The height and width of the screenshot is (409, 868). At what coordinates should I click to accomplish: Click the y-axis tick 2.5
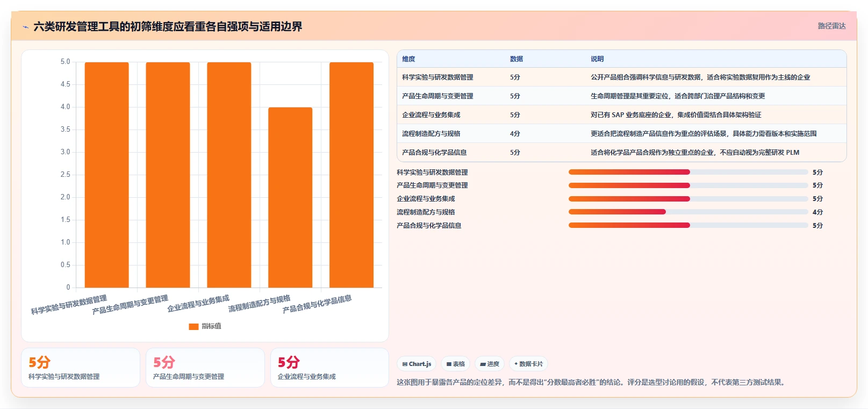pos(65,175)
